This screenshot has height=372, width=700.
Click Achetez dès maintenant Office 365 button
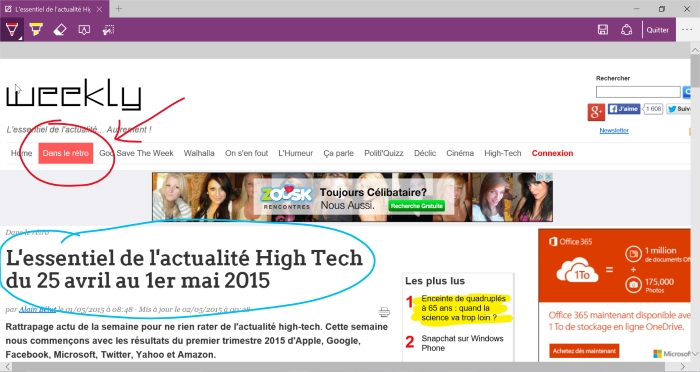click(584, 351)
